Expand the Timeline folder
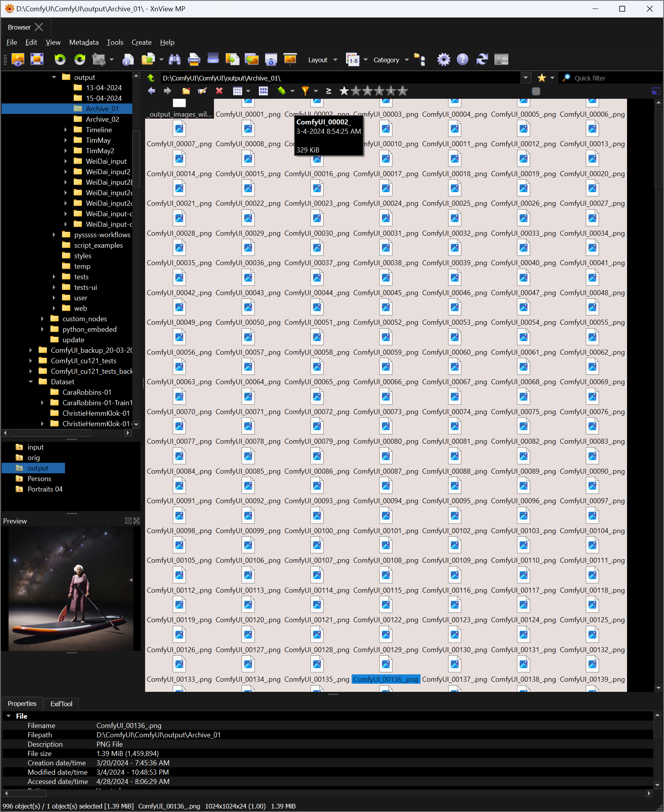The width and height of the screenshot is (664, 812). (x=65, y=130)
